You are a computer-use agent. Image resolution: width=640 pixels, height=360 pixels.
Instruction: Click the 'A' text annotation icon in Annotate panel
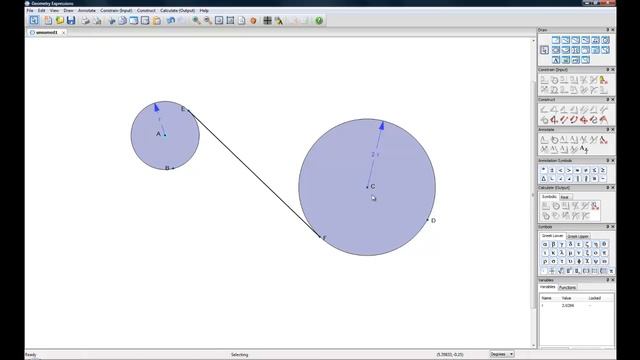pyautogui.click(x=584, y=149)
